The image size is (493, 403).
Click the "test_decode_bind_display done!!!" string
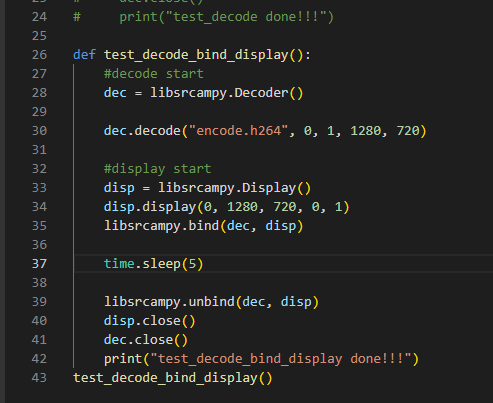(x=281, y=359)
